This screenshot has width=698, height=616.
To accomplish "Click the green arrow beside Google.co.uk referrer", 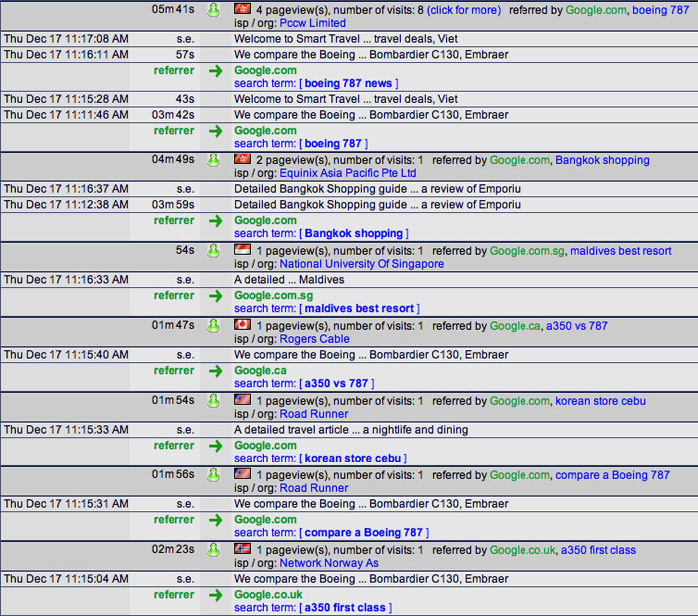I will [x=216, y=595].
